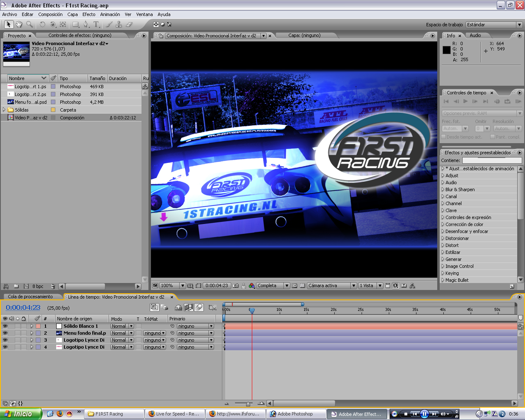
Task: Click the region of interest icon
Action: point(199,286)
